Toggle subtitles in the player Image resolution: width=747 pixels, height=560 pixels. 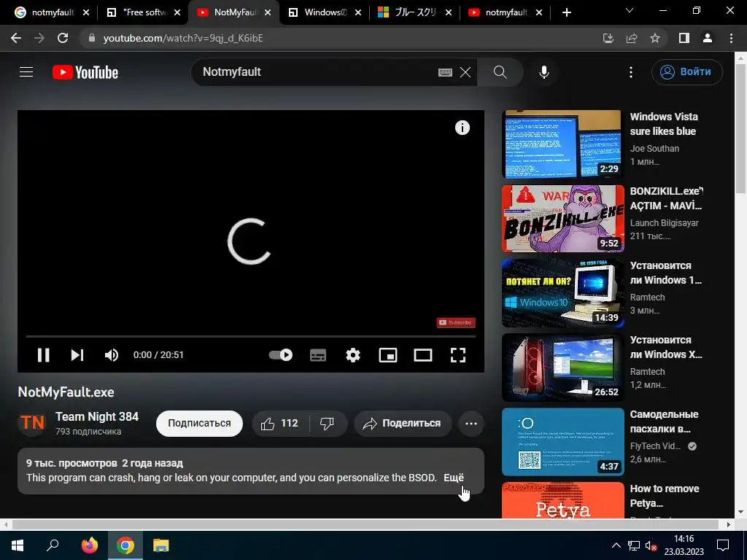pos(318,355)
